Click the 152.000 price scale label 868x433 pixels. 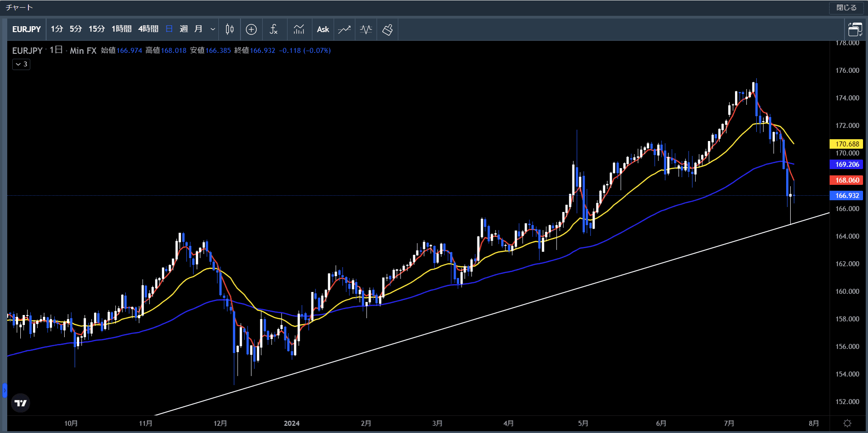click(847, 402)
